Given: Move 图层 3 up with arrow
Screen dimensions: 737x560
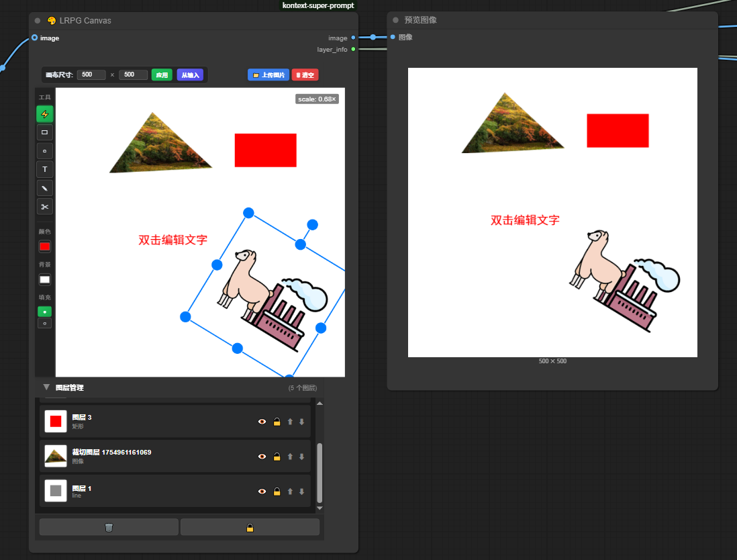Looking at the screenshot, I should pyautogui.click(x=290, y=422).
